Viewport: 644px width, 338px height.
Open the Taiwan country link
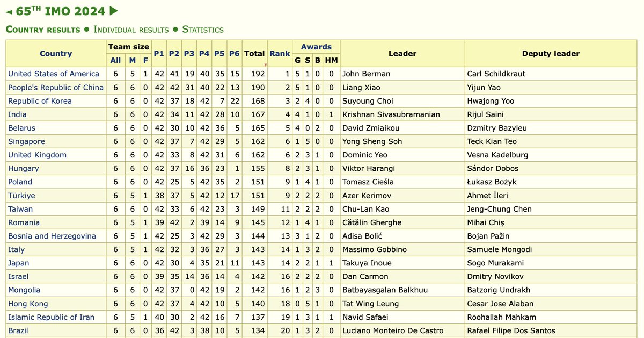(20, 209)
